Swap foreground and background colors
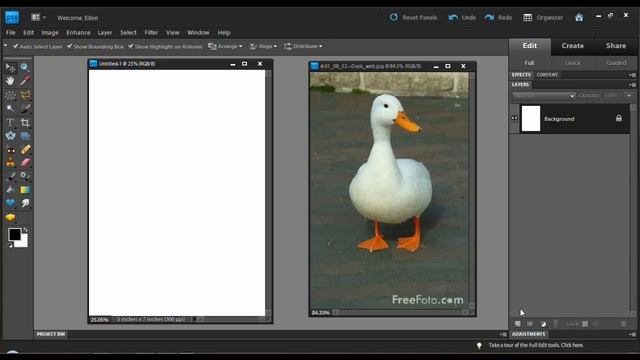This screenshot has height=360, width=640. (x=25, y=230)
